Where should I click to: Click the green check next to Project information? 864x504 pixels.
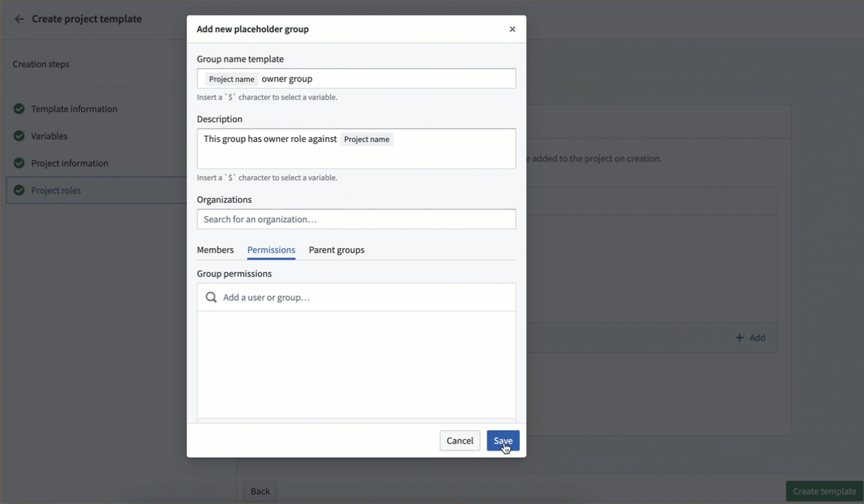coord(19,163)
